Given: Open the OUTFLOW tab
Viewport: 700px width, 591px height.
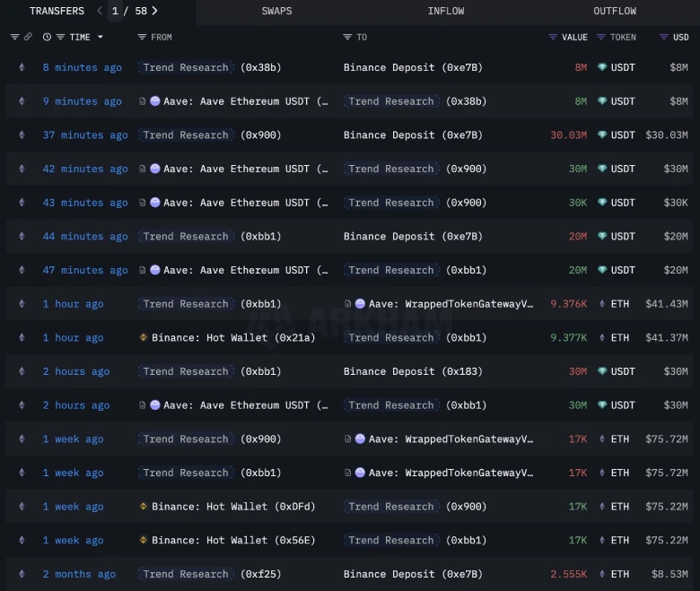Looking at the screenshot, I should (x=615, y=11).
